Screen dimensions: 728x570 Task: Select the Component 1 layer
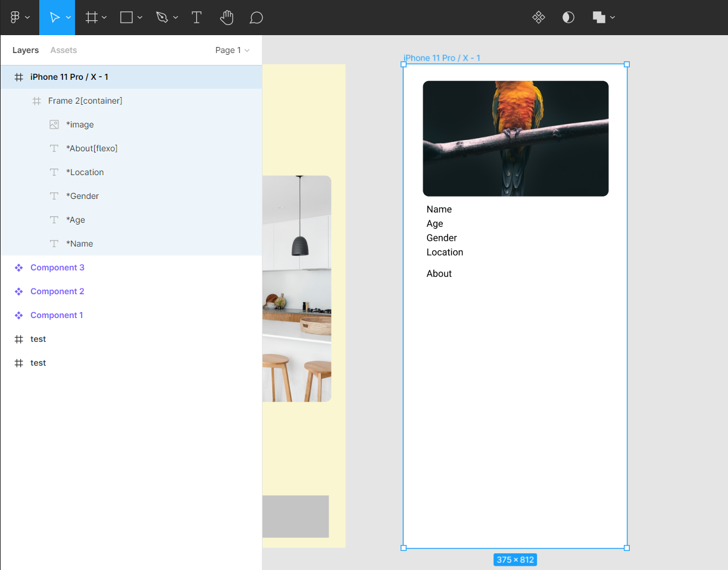[x=131, y=315]
